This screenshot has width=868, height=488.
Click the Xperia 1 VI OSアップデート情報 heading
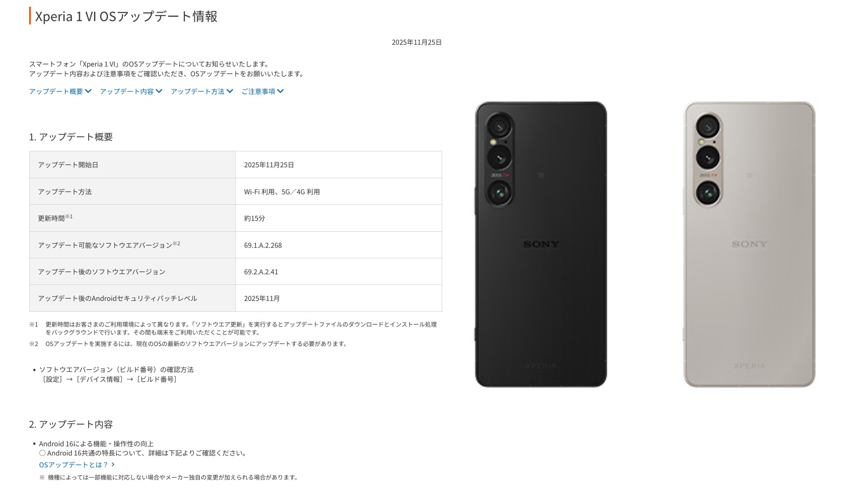[x=126, y=16]
